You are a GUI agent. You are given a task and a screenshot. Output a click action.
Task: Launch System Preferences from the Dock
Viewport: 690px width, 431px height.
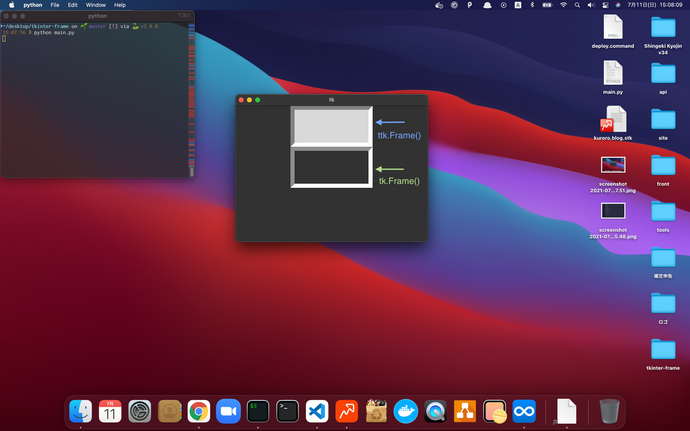click(139, 411)
